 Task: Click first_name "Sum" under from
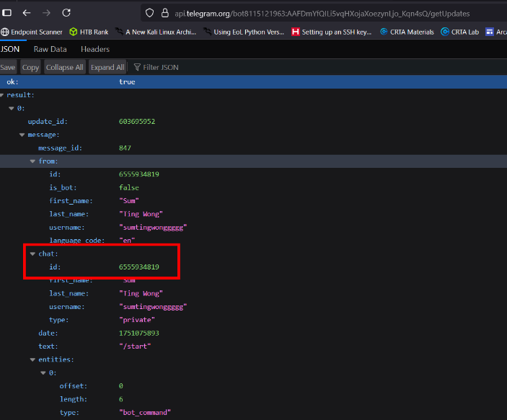[x=129, y=201]
